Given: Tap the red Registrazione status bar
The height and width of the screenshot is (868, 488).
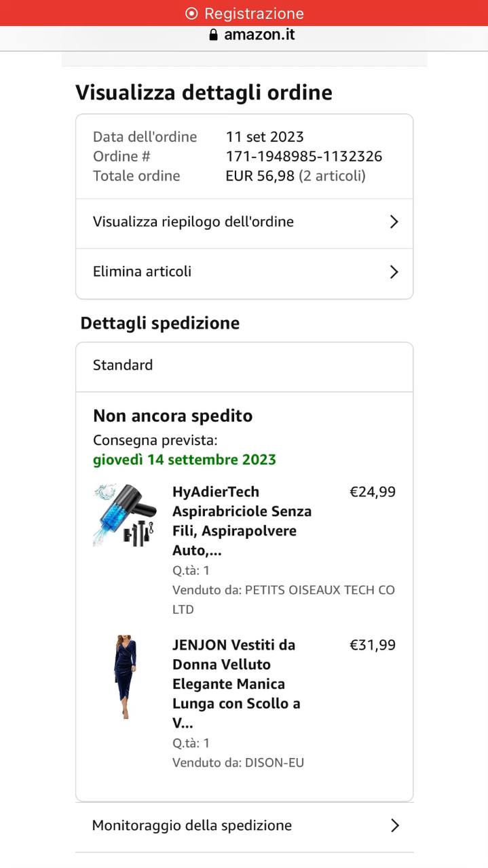Looking at the screenshot, I should (x=244, y=13).
